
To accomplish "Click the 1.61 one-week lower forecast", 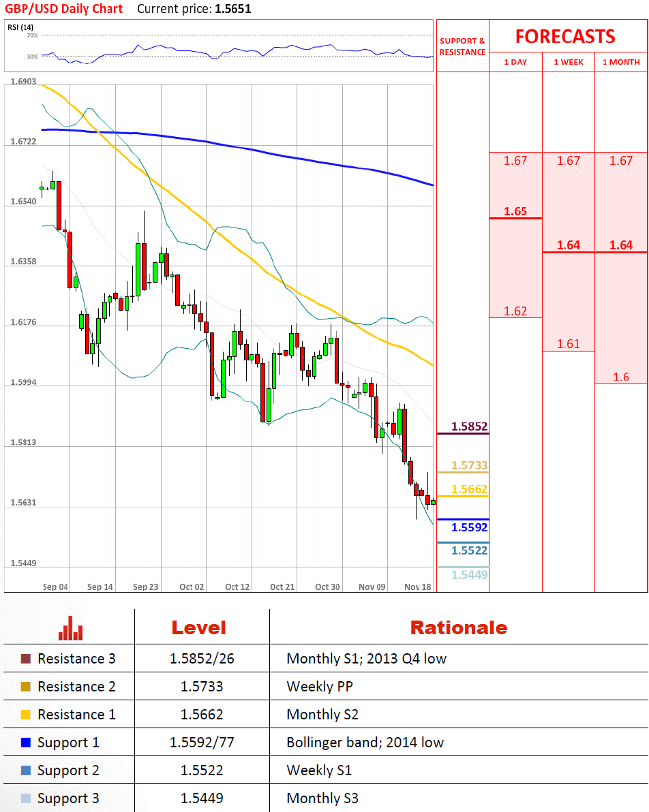I will click(x=568, y=344).
